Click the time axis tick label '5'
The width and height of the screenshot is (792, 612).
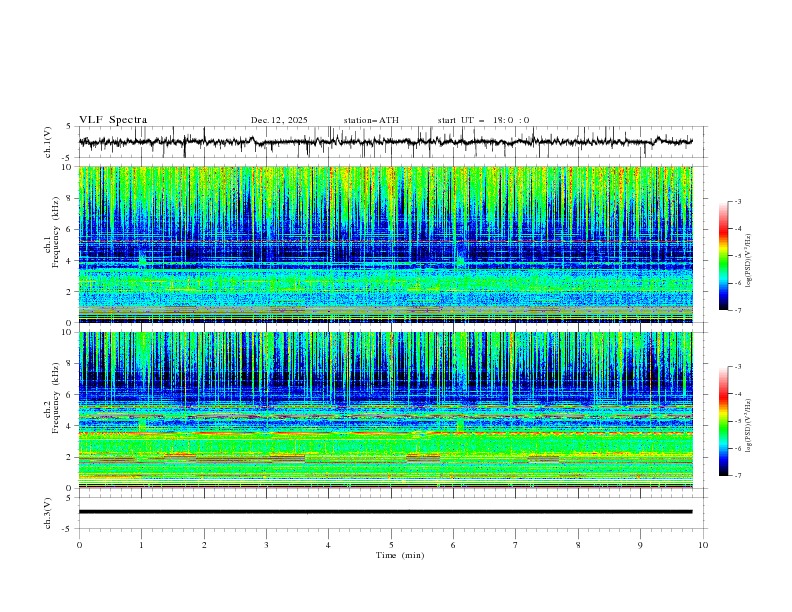pyautogui.click(x=391, y=545)
